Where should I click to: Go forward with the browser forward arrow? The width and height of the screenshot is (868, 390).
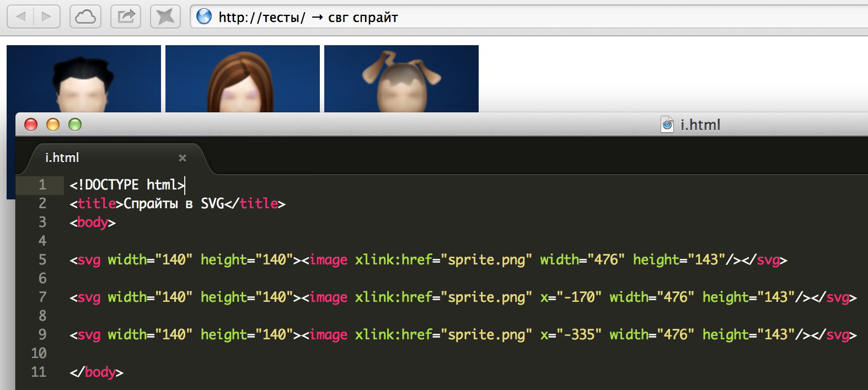47,17
